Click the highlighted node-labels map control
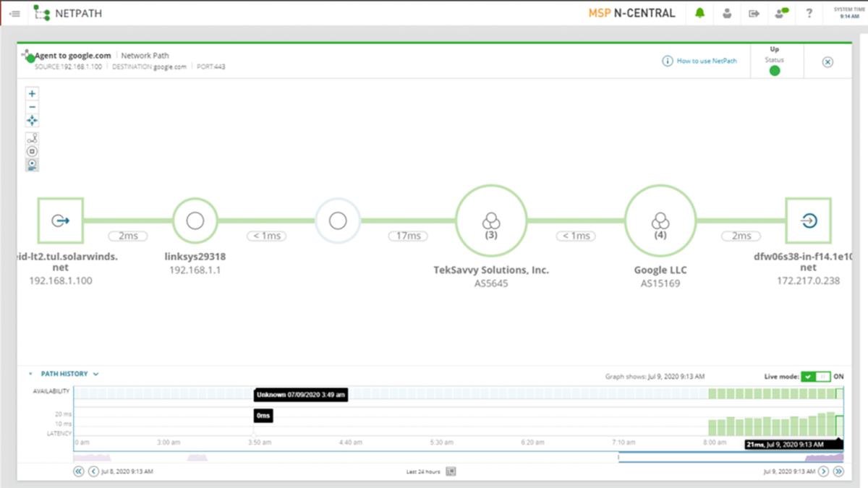 coord(32,165)
